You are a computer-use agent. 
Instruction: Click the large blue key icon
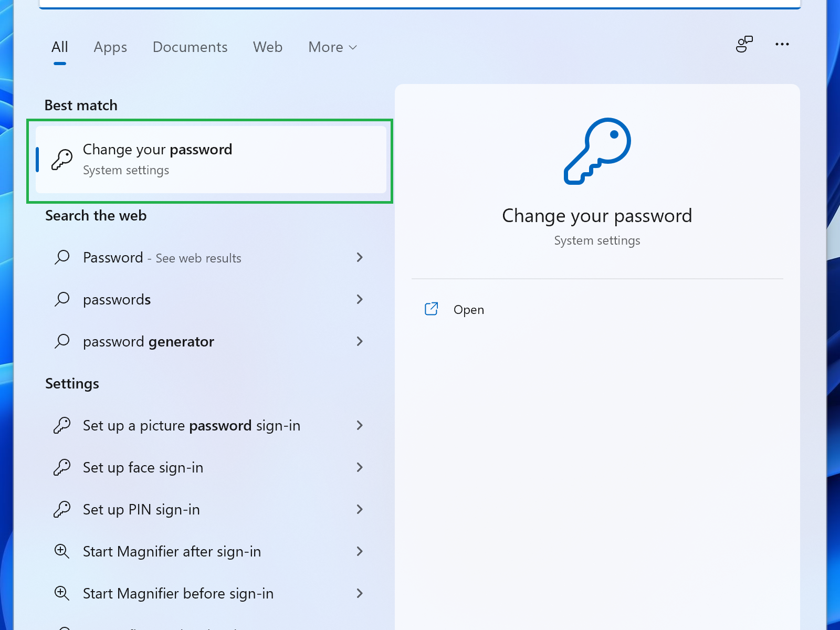[597, 151]
